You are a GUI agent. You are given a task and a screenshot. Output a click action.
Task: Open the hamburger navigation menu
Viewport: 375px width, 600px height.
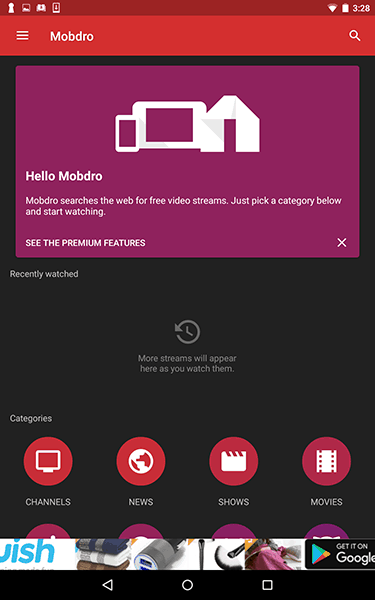22,36
